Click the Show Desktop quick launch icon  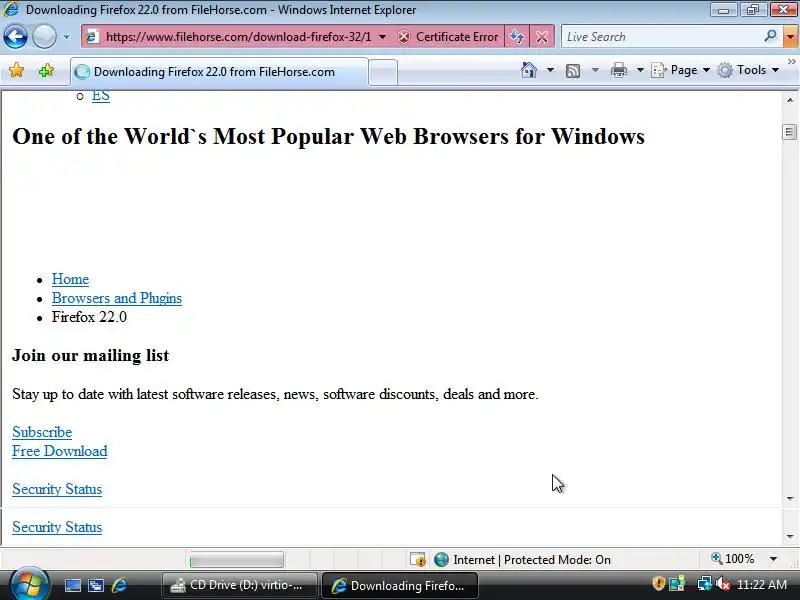72,585
